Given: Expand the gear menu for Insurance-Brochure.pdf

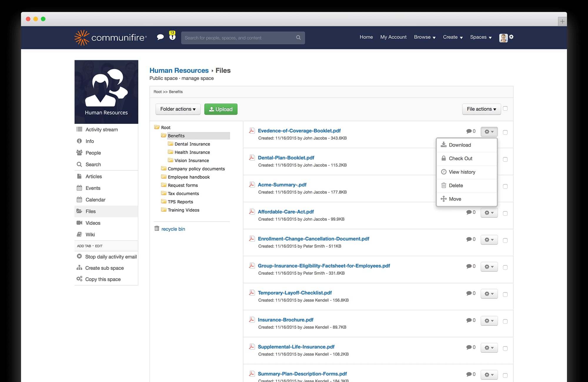Looking at the screenshot, I should click(489, 321).
